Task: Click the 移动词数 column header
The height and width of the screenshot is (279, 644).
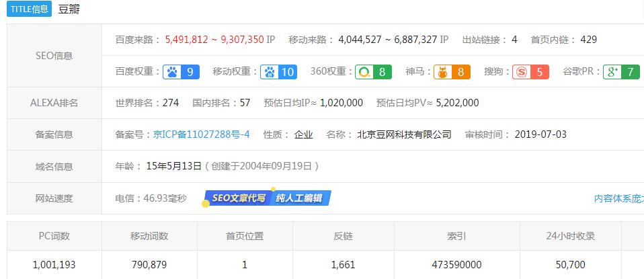Action: (149, 236)
